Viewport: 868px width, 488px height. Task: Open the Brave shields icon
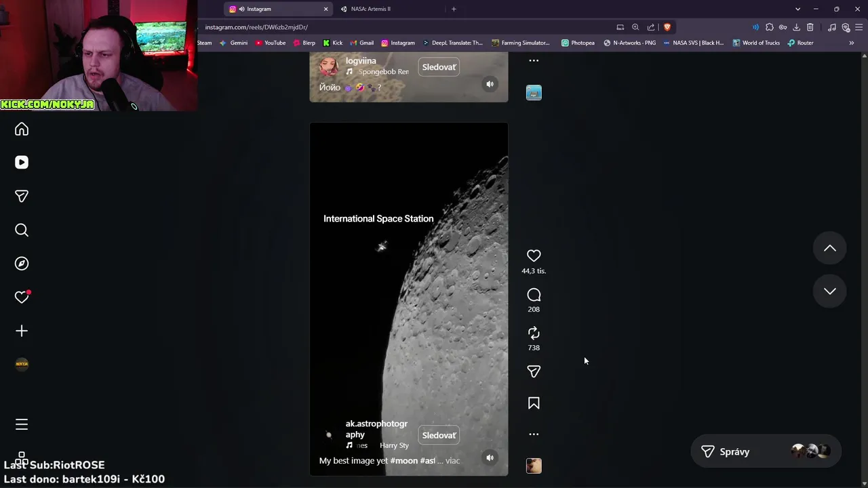tap(667, 27)
